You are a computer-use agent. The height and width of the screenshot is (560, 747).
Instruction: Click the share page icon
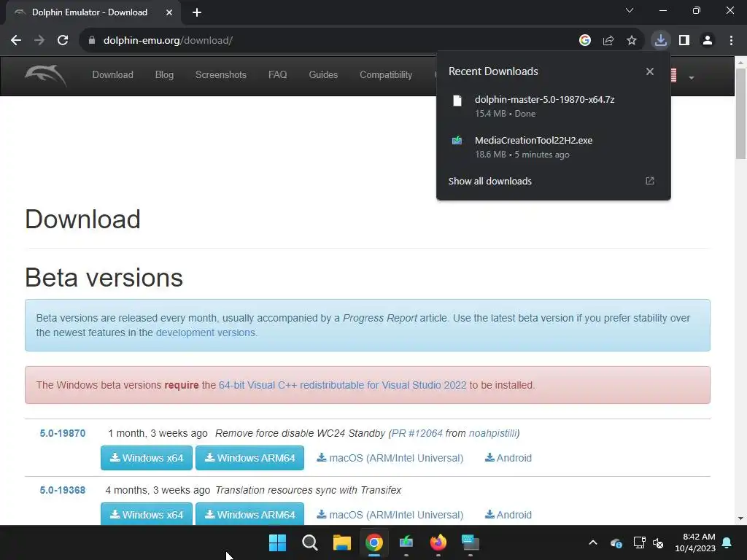608,41
